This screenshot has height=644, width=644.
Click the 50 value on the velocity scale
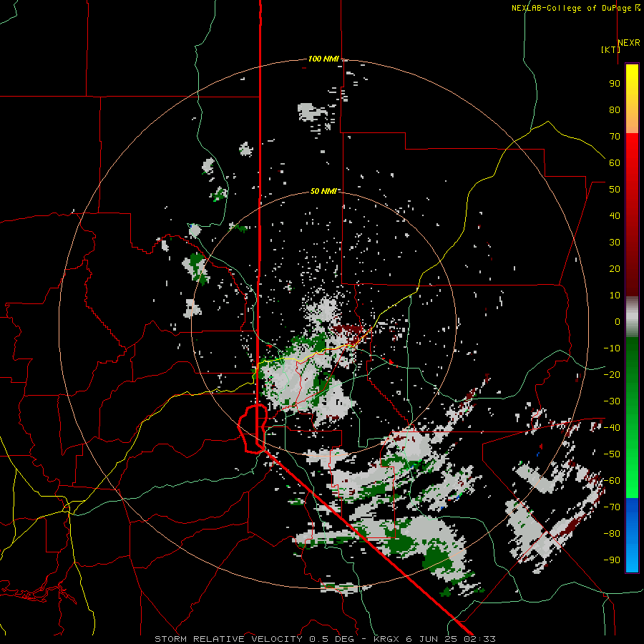click(x=615, y=190)
